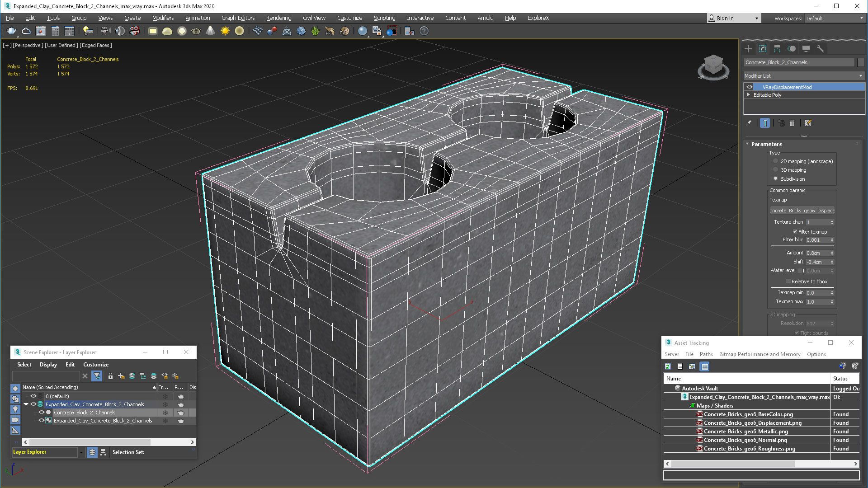This screenshot has width=868, height=488.
Task: Select 2D mapping landscape radio button
Action: [x=776, y=161]
